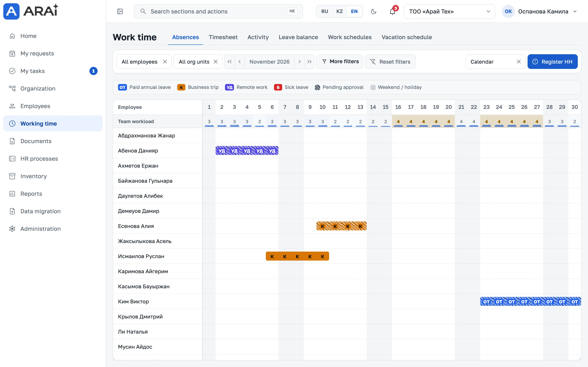588x367 pixels.
Task: Toggle dark mode moon icon
Action: pos(374,11)
